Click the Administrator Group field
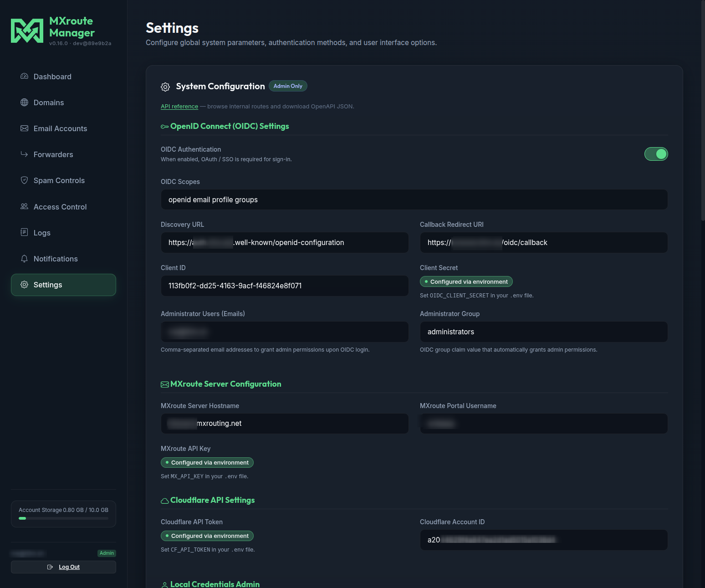 coord(544,332)
